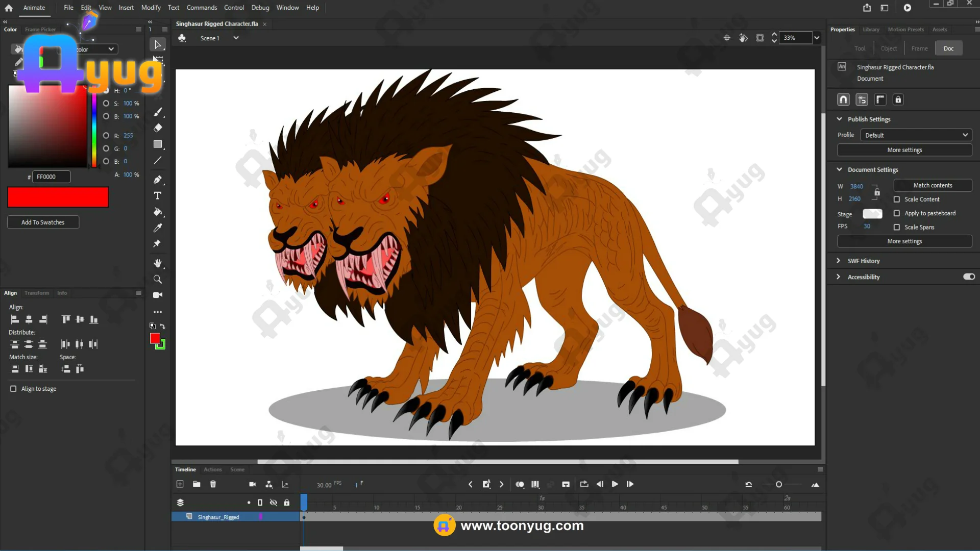The image size is (980, 551).
Task: Select the Paint Bucket tool
Action: point(158,212)
